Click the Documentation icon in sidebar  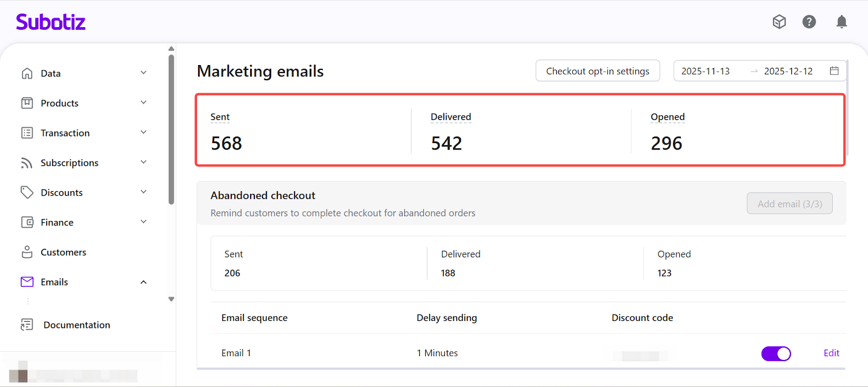point(27,325)
